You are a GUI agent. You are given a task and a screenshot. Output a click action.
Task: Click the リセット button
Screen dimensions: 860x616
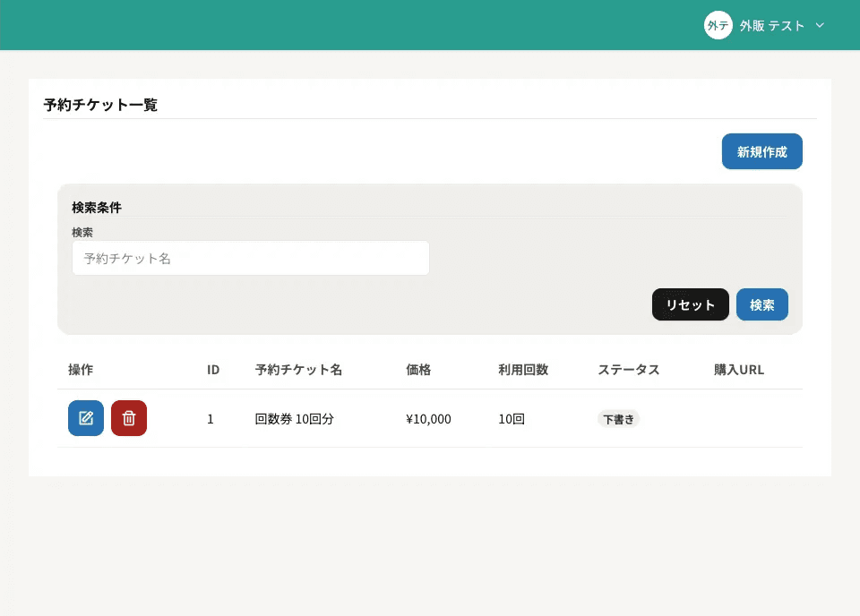coord(690,304)
